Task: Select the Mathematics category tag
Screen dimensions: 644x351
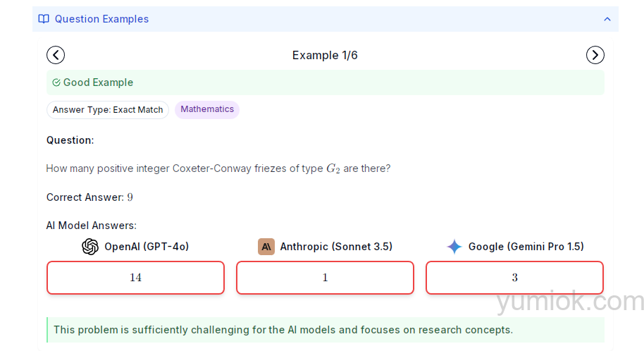Action: pyautogui.click(x=207, y=109)
